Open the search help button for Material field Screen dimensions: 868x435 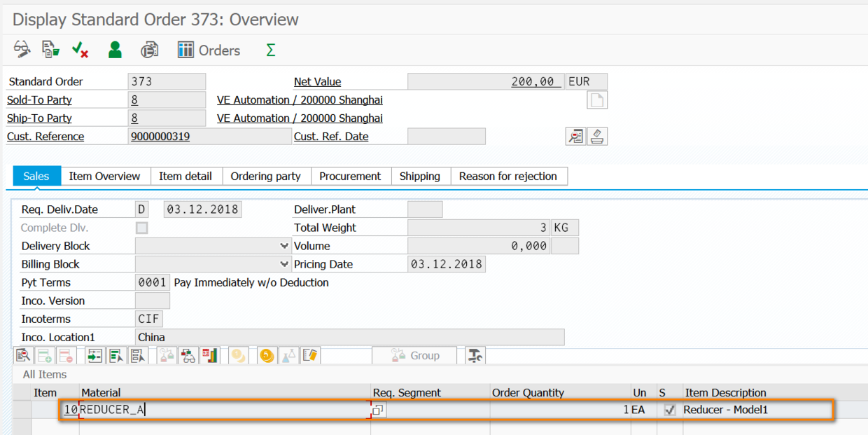coord(379,410)
